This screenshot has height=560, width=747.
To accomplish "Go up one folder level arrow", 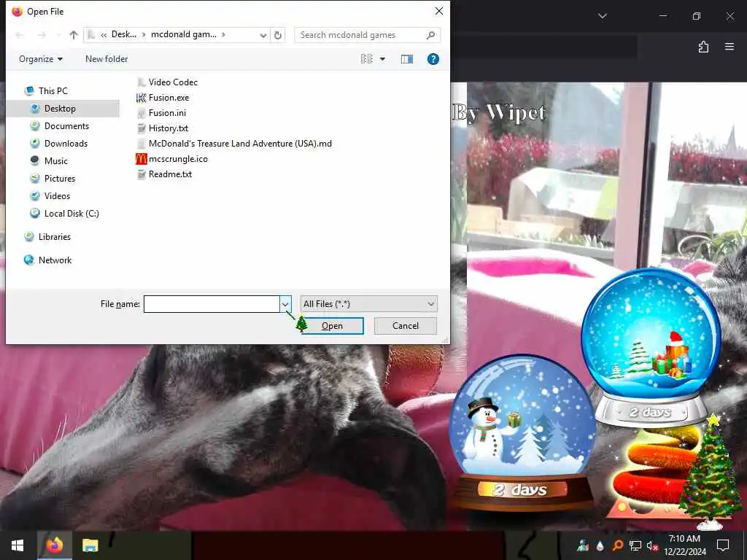I will pos(74,35).
